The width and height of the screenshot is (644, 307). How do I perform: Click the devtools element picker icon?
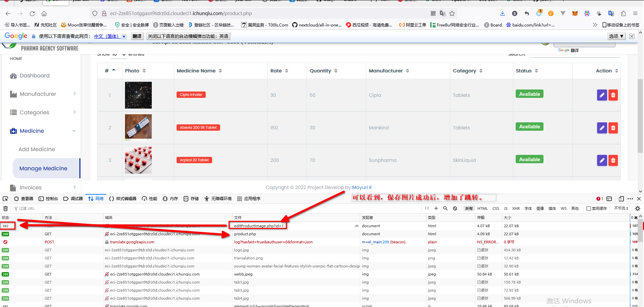[x=5, y=199]
